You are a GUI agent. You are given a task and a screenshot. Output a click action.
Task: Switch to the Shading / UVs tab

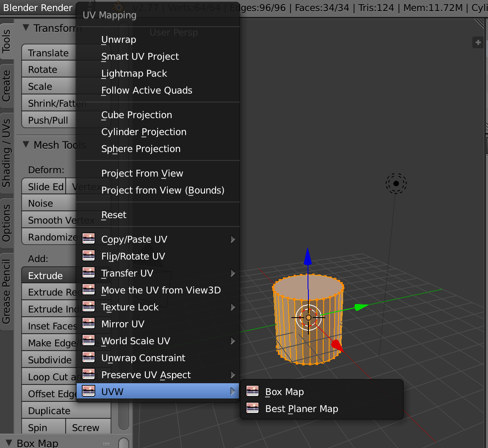[x=6, y=153]
